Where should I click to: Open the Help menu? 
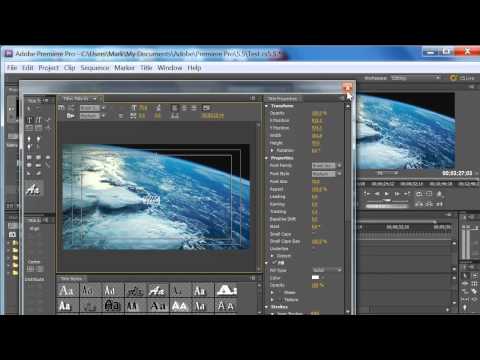[x=194, y=68]
